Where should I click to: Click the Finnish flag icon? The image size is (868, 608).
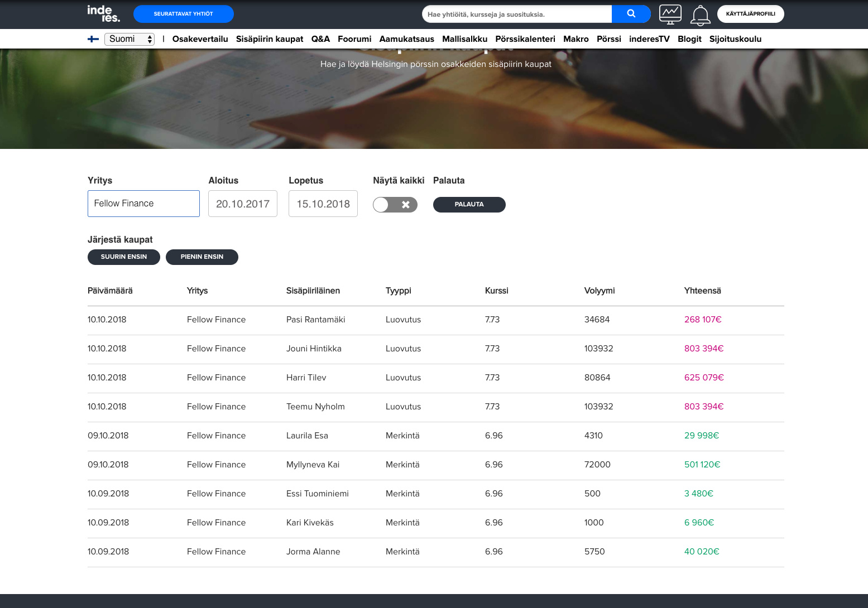coord(93,39)
